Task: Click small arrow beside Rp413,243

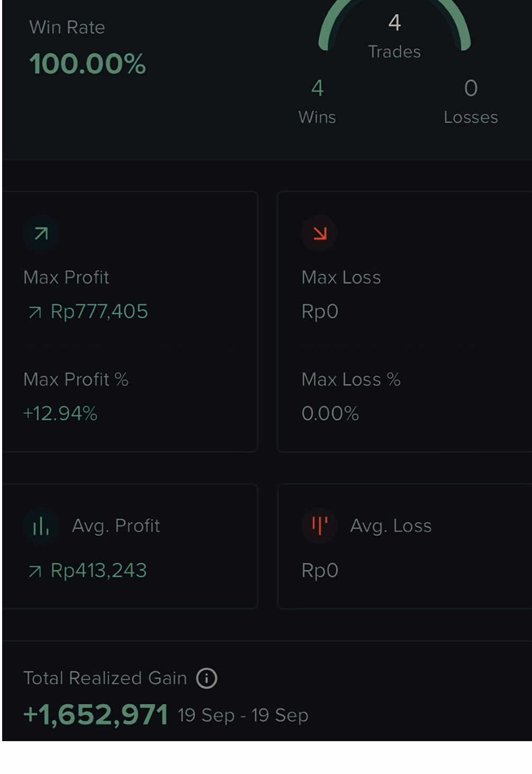Action: [x=35, y=571]
